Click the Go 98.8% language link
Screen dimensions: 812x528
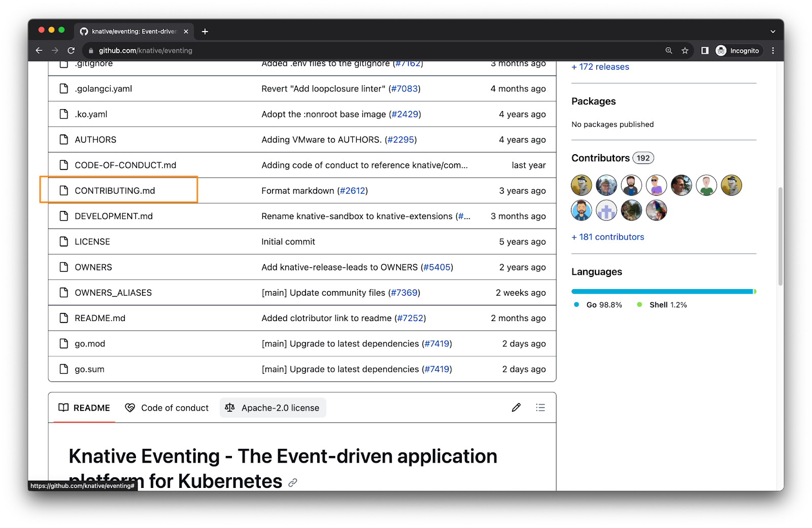pyautogui.click(x=598, y=305)
